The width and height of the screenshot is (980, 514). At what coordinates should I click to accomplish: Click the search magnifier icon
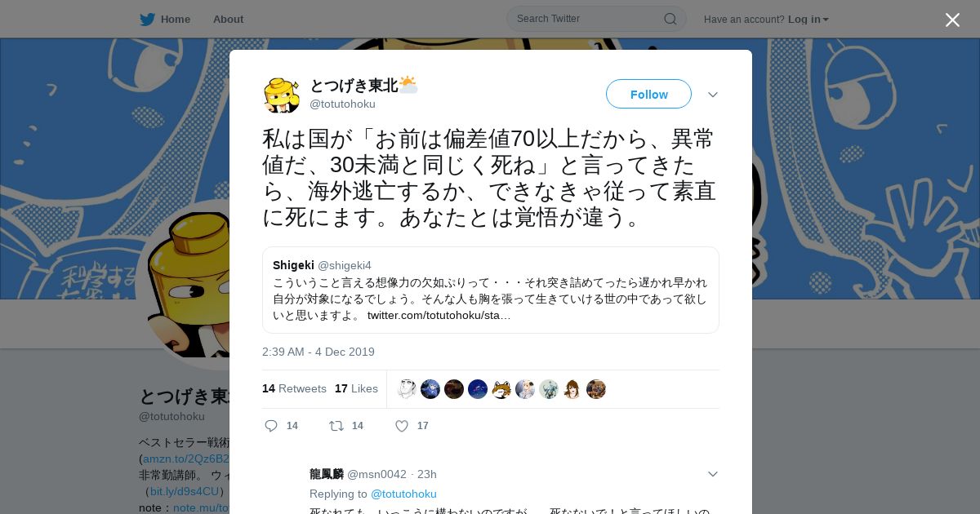670,19
